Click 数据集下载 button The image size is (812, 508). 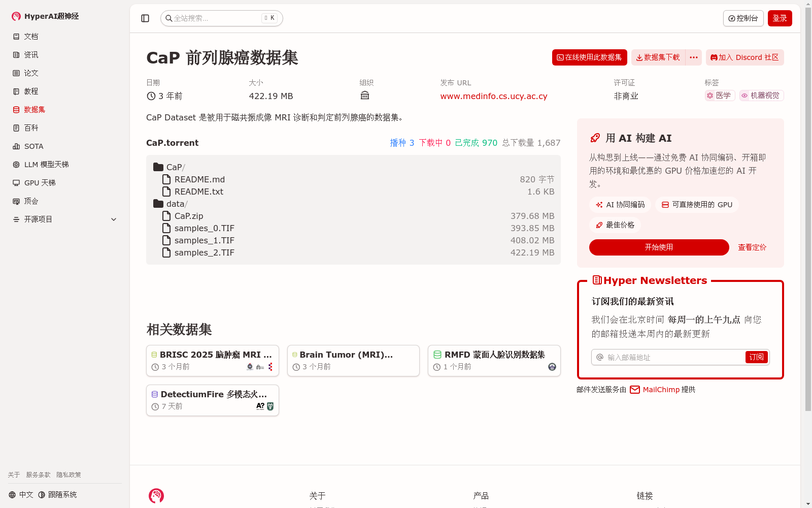click(x=658, y=57)
